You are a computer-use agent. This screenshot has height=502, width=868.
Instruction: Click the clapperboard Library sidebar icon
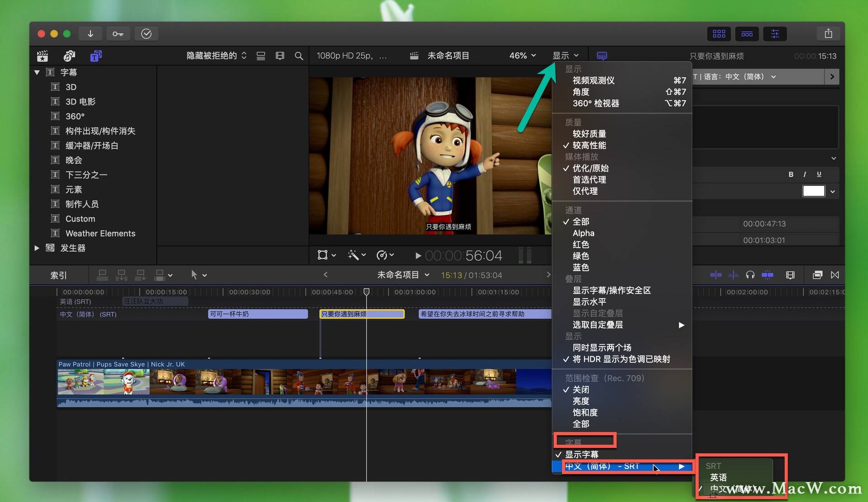click(x=42, y=56)
